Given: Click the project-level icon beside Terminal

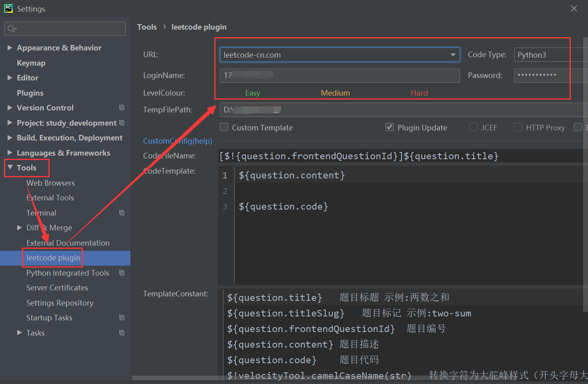Looking at the screenshot, I should [x=122, y=213].
